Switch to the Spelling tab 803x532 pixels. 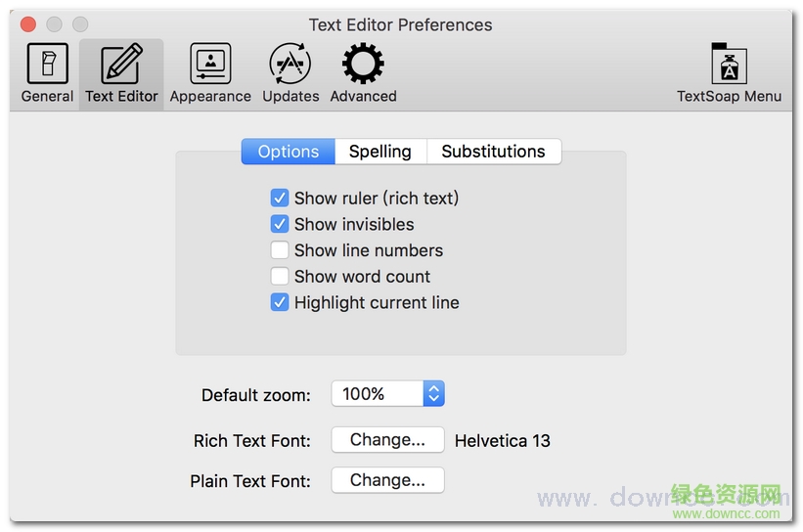click(x=380, y=152)
